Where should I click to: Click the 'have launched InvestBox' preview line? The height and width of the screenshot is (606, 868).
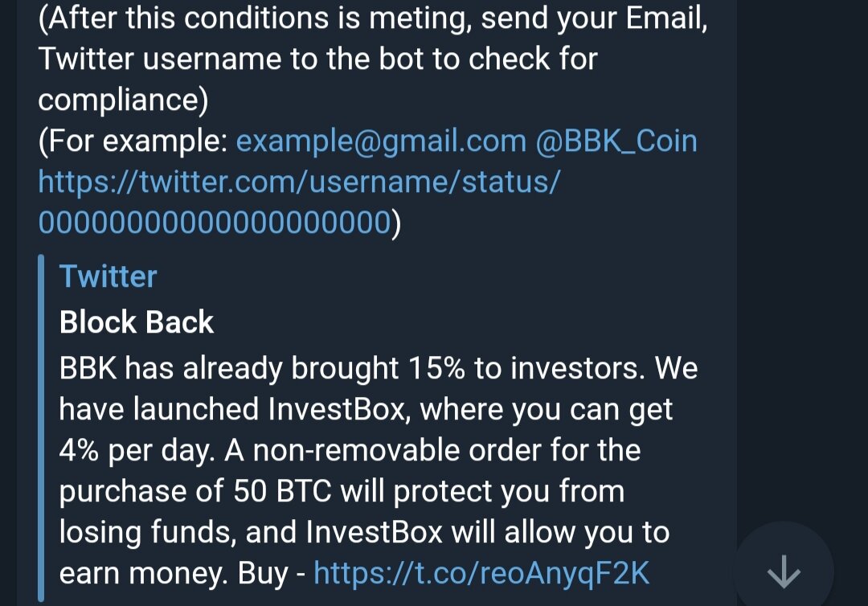coord(366,409)
